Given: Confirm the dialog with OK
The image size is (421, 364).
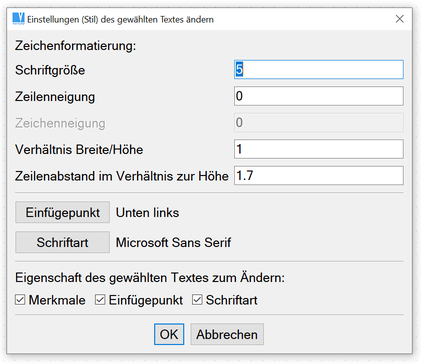Looking at the screenshot, I should pyautogui.click(x=169, y=334).
